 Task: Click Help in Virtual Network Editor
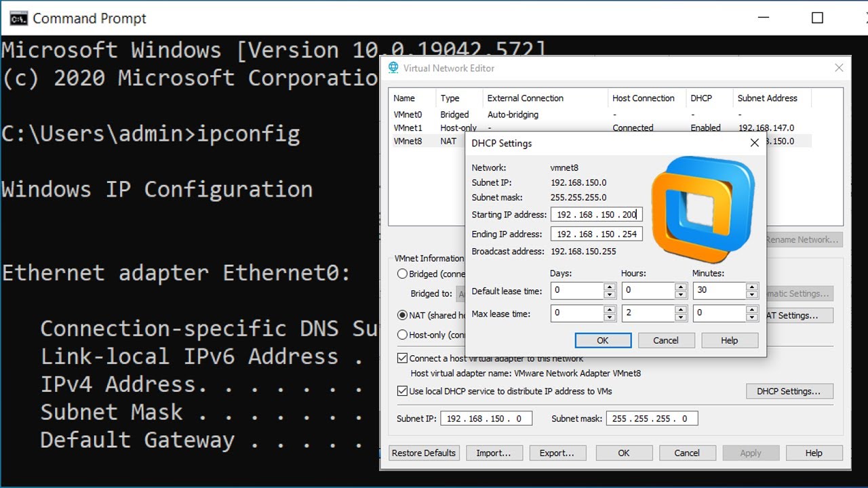coord(814,453)
